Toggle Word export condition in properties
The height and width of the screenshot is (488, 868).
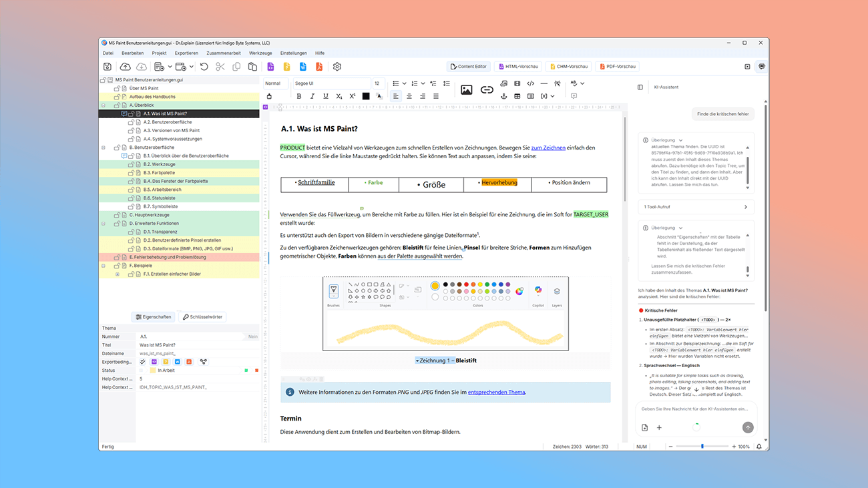tap(178, 362)
